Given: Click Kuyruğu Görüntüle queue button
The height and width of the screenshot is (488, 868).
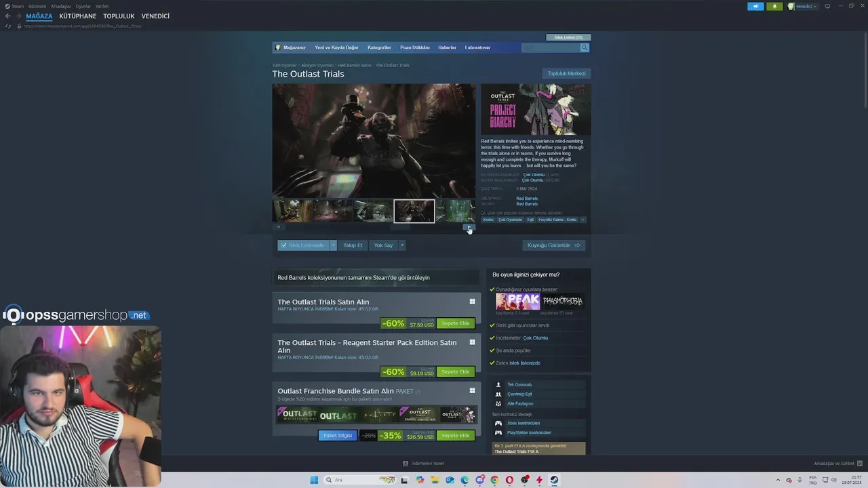Looking at the screenshot, I should (x=554, y=245).
